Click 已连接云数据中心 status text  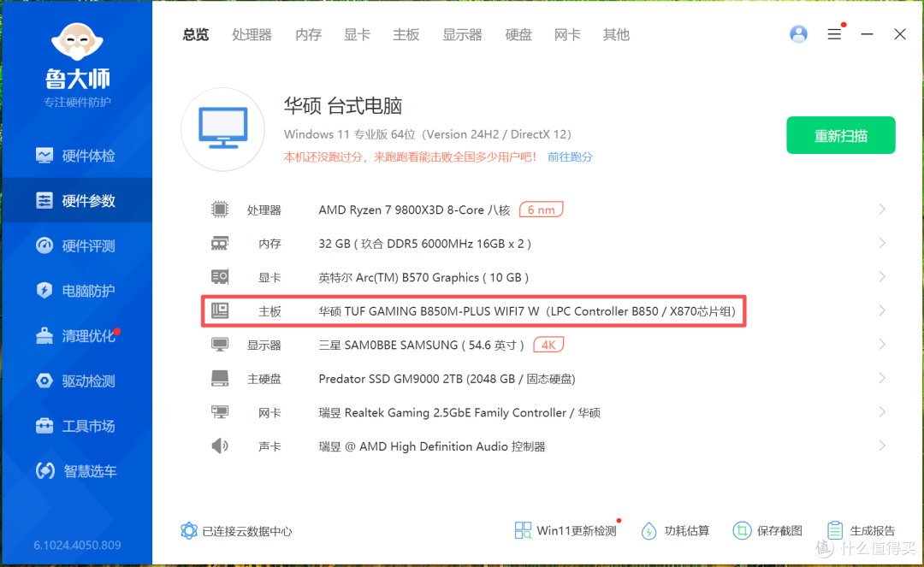click(247, 531)
